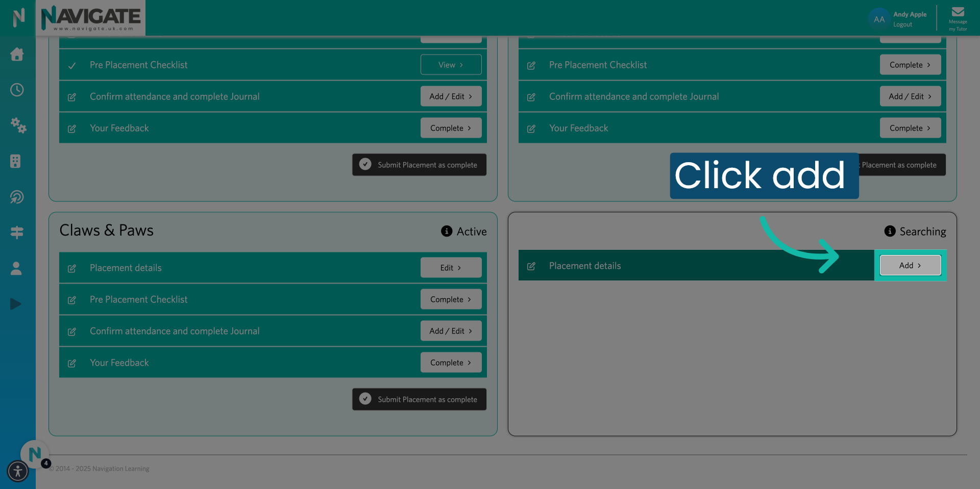Screen dimensions: 980x489
Task: Click the Navigate logo in the header
Action: [x=90, y=18]
